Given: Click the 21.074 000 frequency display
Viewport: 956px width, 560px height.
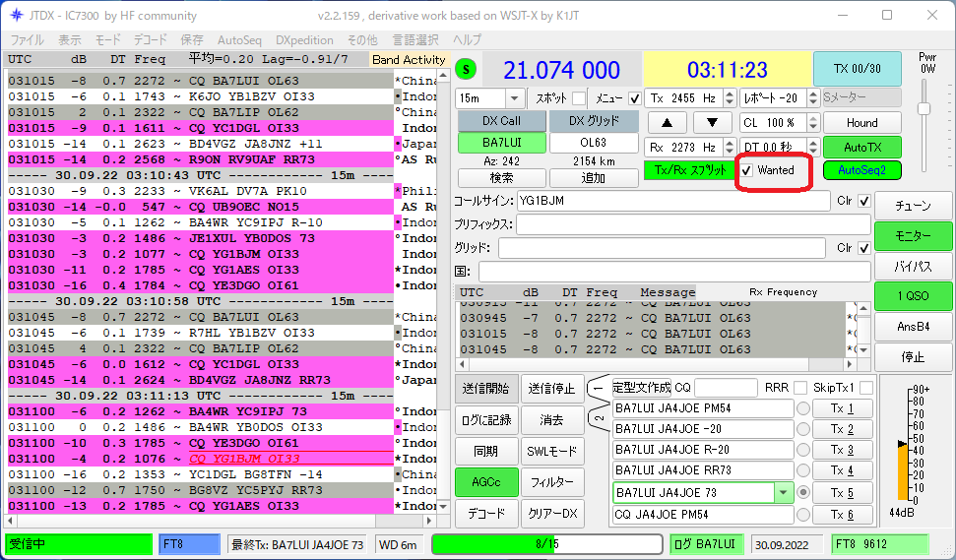Looking at the screenshot, I should pyautogui.click(x=561, y=70).
